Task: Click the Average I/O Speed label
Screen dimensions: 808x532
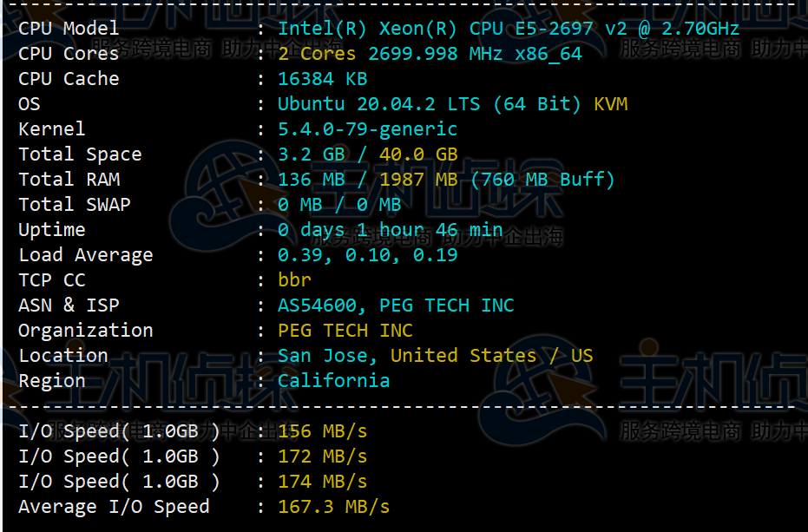Action: pos(114,507)
